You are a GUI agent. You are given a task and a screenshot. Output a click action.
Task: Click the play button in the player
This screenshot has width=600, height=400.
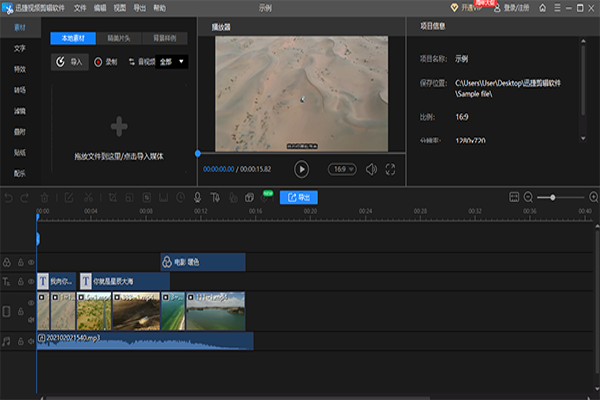coord(301,169)
